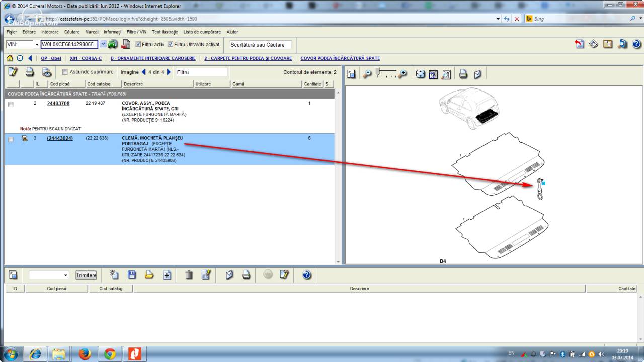
Task: Click the red arrow document icon top right
Action: 580,44
